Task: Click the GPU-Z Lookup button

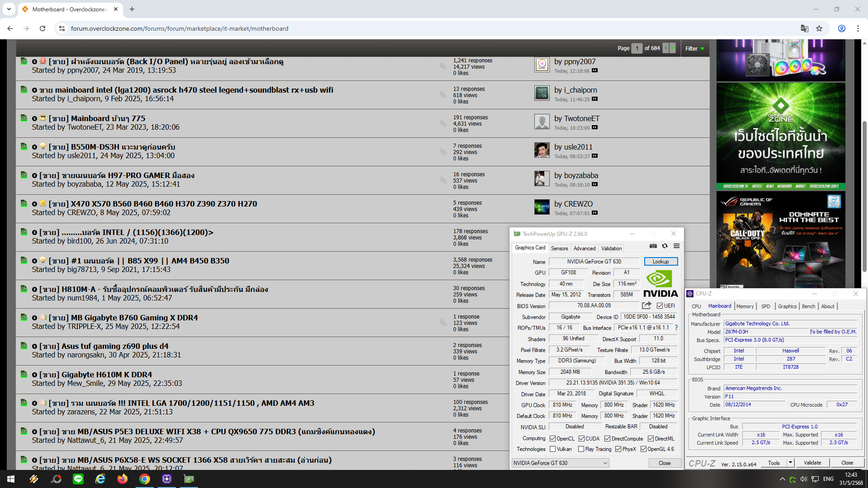Action: [x=660, y=262]
